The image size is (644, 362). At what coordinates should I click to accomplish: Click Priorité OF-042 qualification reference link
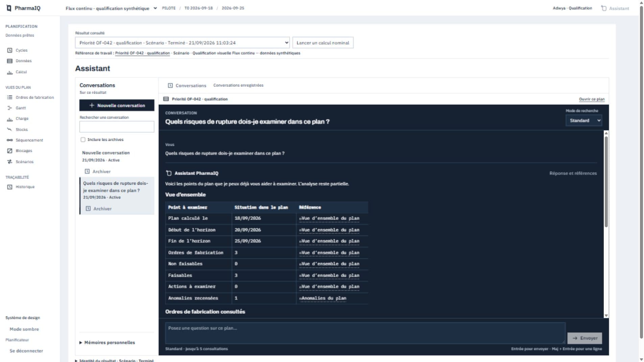pyautogui.click(x=142, y=53)
